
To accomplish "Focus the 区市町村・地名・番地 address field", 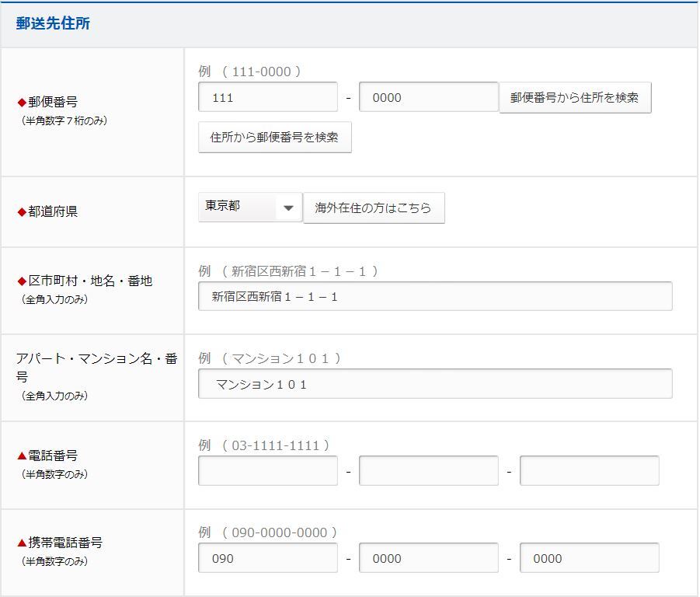I will tap(435, 297).
